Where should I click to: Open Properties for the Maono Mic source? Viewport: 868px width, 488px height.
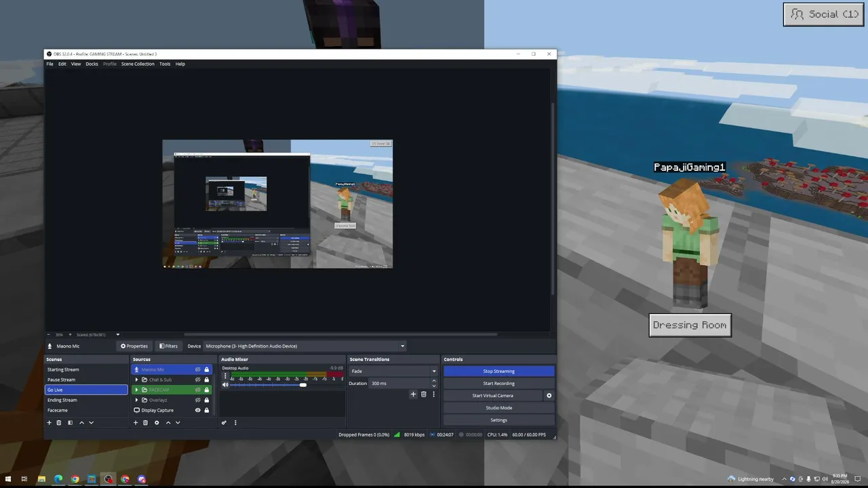tap(134, 346)
